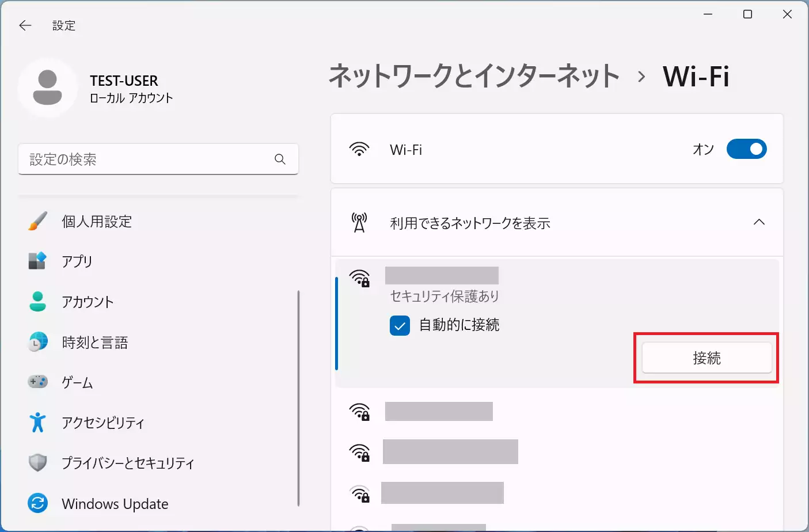Close the 設定 window
The image size is (809, 532).
[787, 14]
